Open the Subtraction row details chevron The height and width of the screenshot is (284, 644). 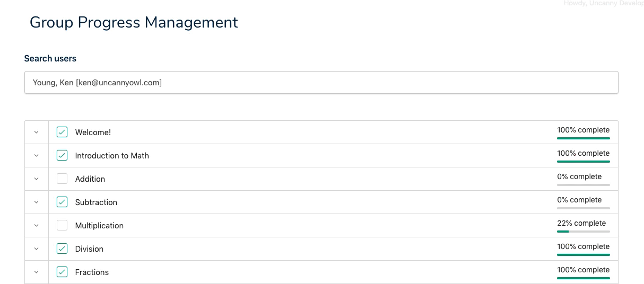click(37, 202)
